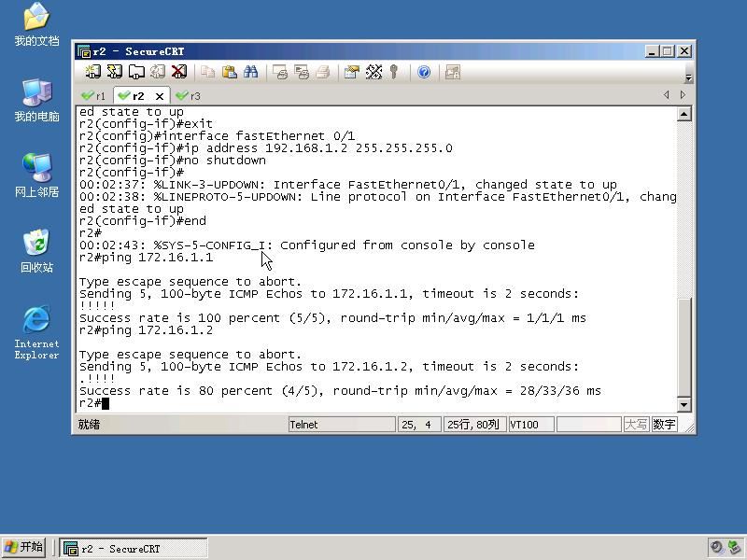Open Help with the blue question mark
This screenshot has height=560, width=747.
click(x=424, y=72)
